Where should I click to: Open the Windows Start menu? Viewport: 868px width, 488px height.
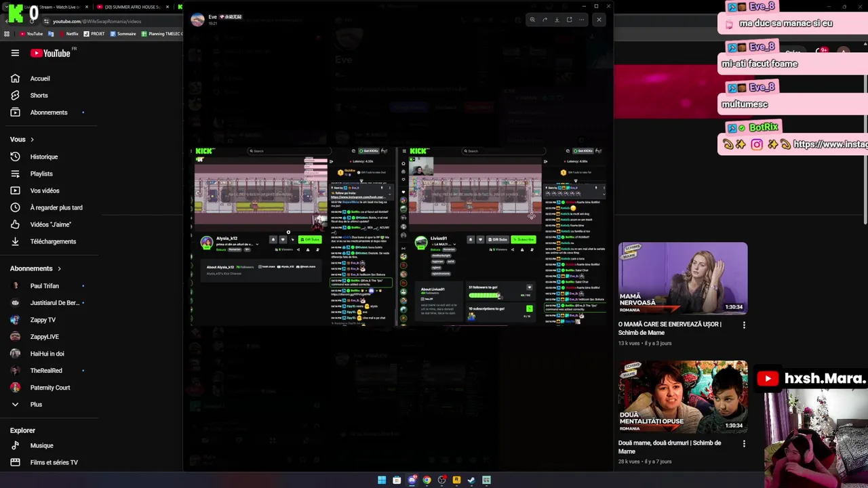[x=382, y=481]
